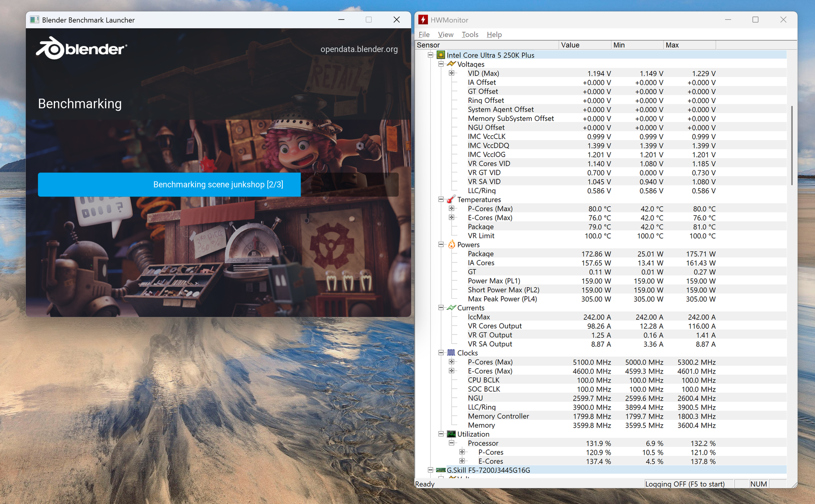The image size is (815, 504).
Task: Open the opendata.blender.org link
Action: point(359,49)
